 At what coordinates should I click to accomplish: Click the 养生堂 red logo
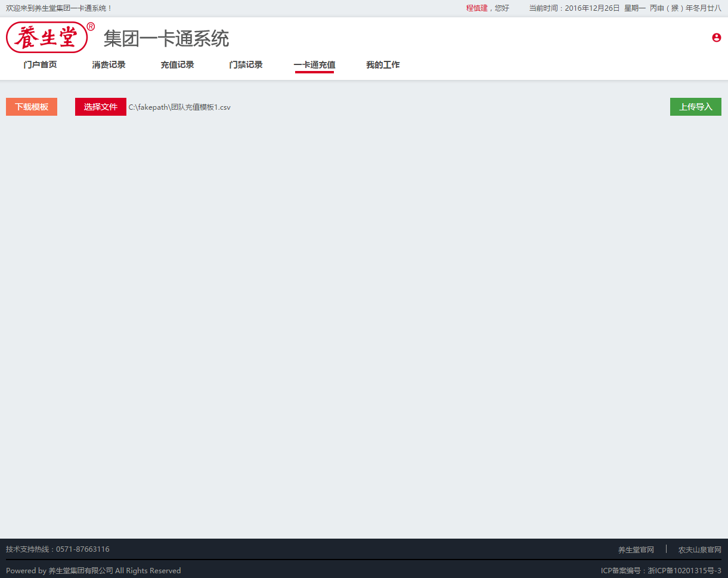point(47,38)
